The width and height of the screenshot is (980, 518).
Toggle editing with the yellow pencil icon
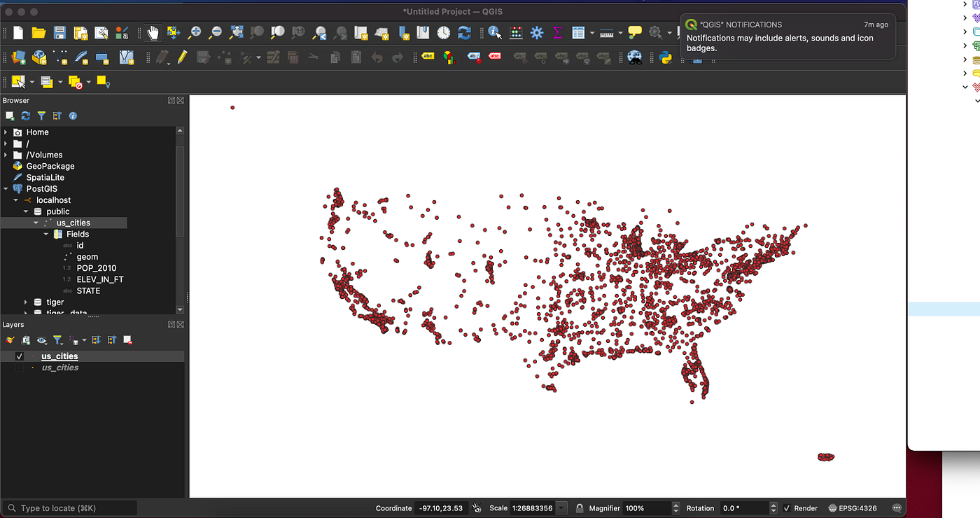[x=182, y=57]
